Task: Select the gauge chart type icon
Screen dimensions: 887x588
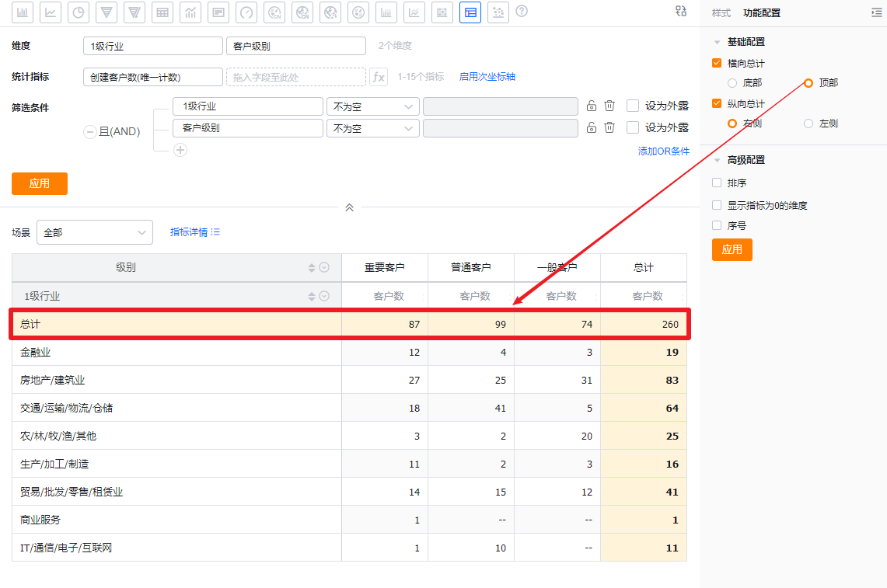Action: [246, 12]
